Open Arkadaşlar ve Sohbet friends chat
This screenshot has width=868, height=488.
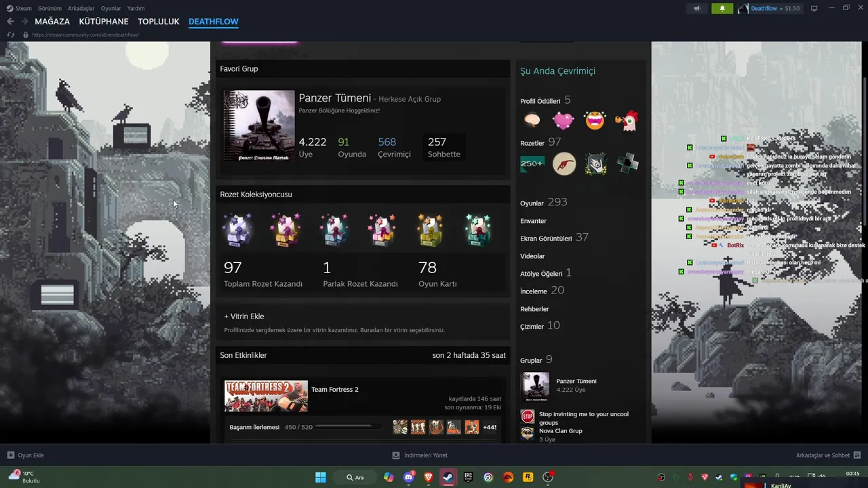pos(829,455)
